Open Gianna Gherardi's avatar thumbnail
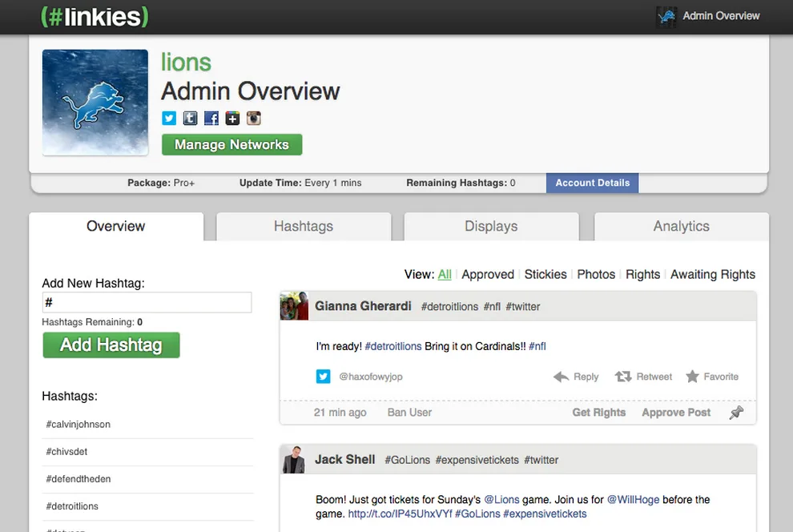The width and height of the screenshot is (793, 532). [294, 306]
